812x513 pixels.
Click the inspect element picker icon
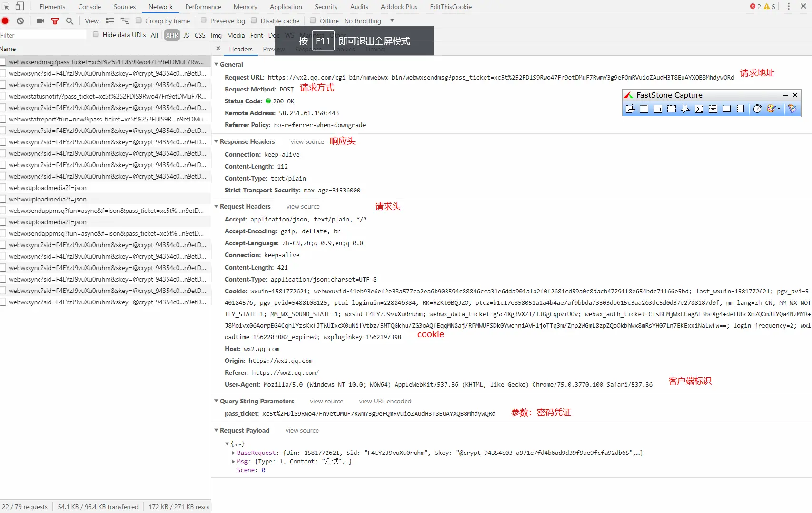[5, 7]
